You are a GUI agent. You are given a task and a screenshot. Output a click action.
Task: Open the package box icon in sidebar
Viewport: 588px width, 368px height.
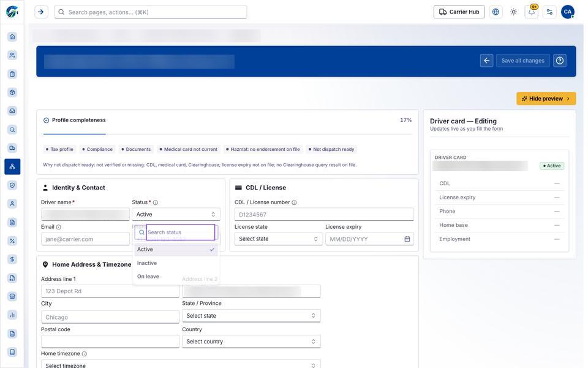12,93
